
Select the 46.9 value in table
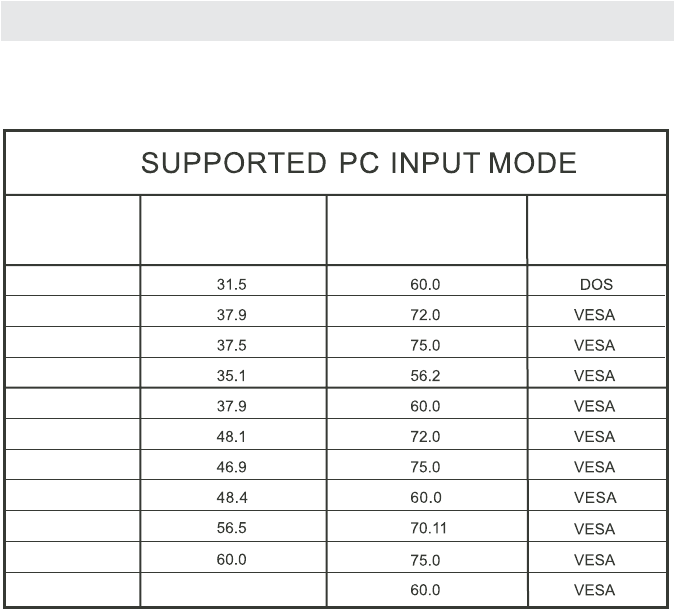pos(231,467)
